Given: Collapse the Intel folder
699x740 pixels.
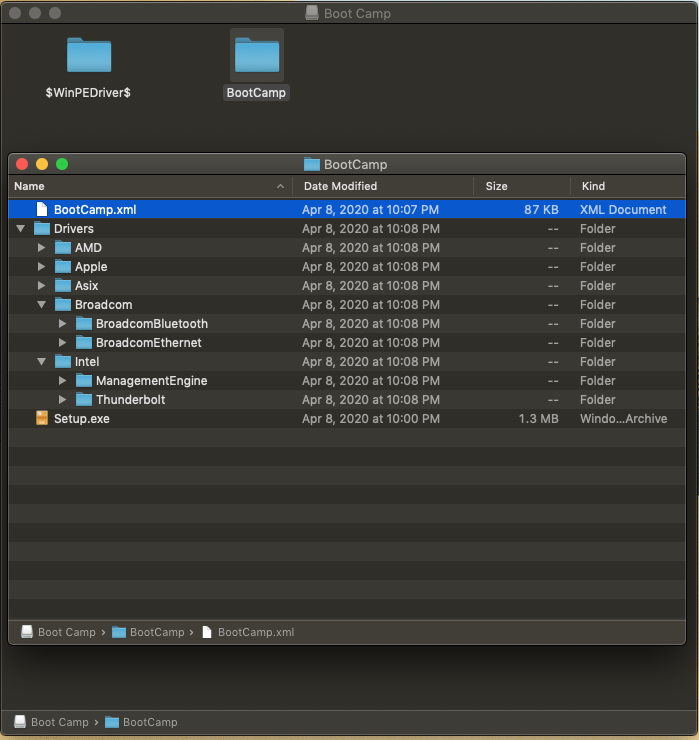Looking at the screenshot, I should (42, 362).
